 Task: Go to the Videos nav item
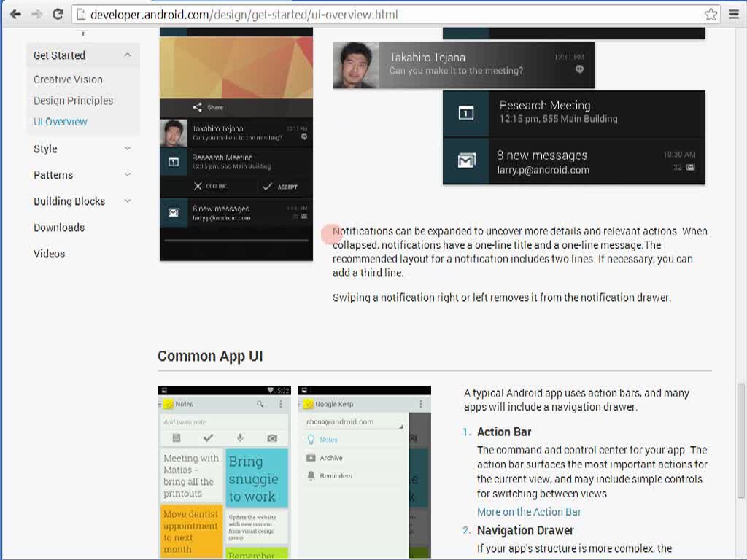coord(49,253)
